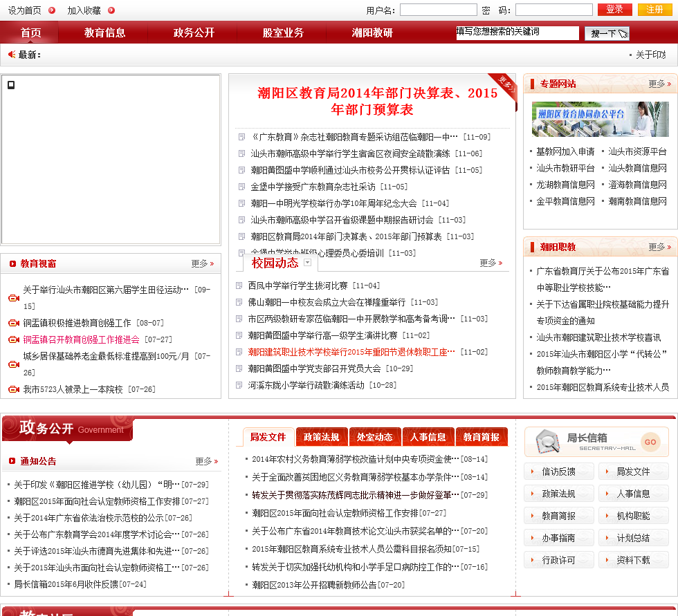Click the 信访反馈 button
The image size is (678, 616).
click(x=559, y=472)
